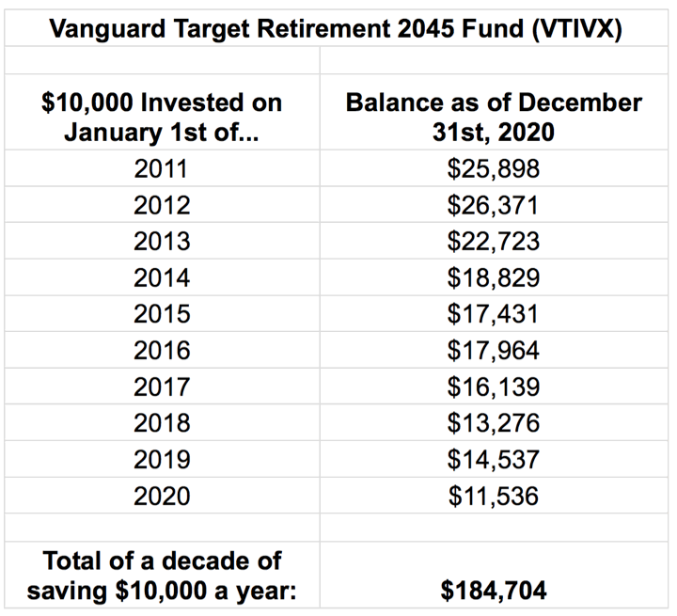Click the 2012 year cell
This screenshot has height=616, width=677.
pyautogui.click(x=162, y=205)
